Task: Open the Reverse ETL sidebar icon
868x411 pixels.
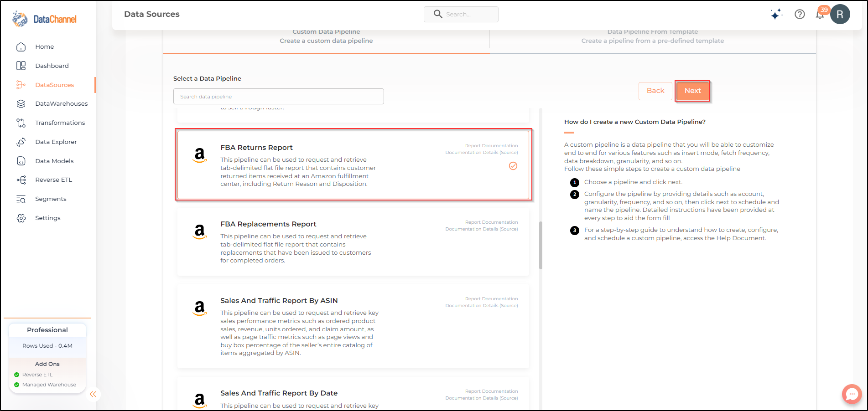Action: click(x=21, y=180)
